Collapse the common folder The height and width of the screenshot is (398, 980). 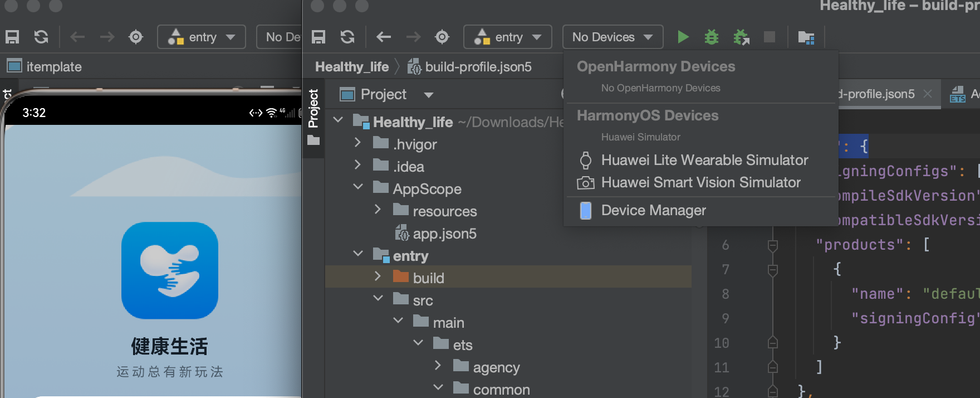pyautogui.click(x=438, y=387)
